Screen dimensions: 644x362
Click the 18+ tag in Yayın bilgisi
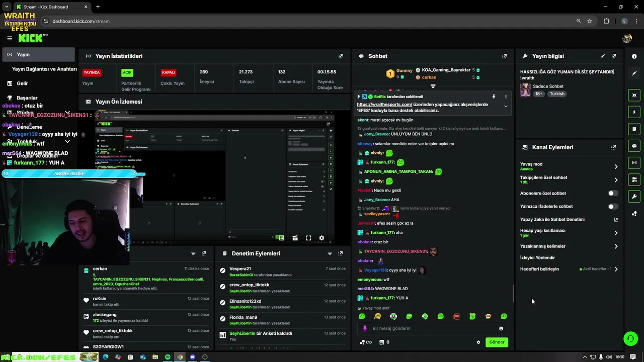pyautogui.click(x=539, y=94)
